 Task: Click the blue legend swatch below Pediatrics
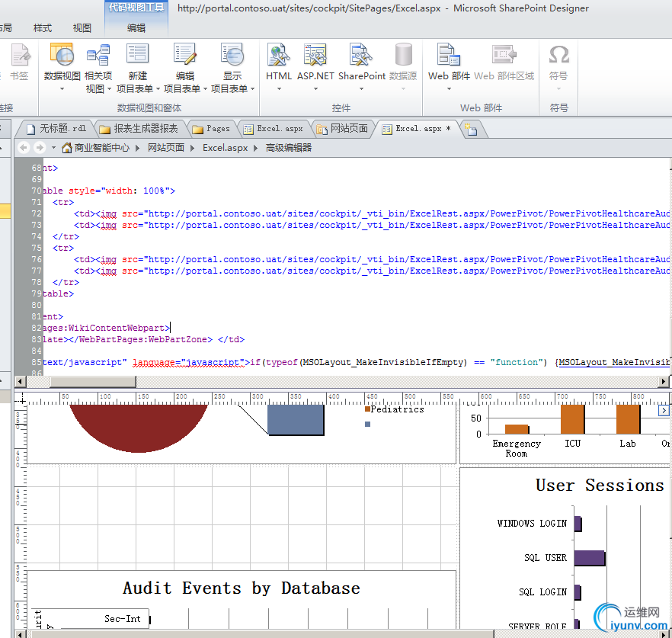point(367,424)
